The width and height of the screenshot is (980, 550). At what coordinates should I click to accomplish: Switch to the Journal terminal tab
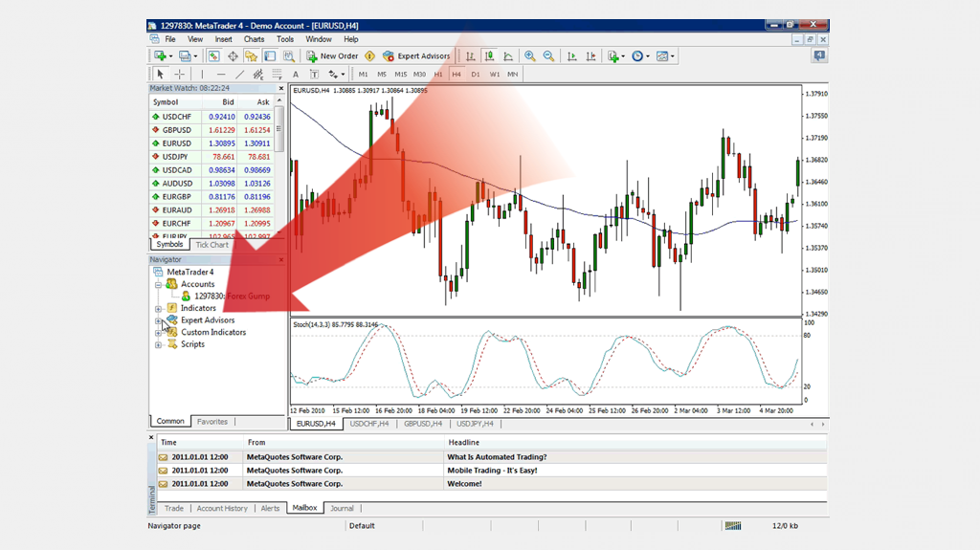click(342, 508)
